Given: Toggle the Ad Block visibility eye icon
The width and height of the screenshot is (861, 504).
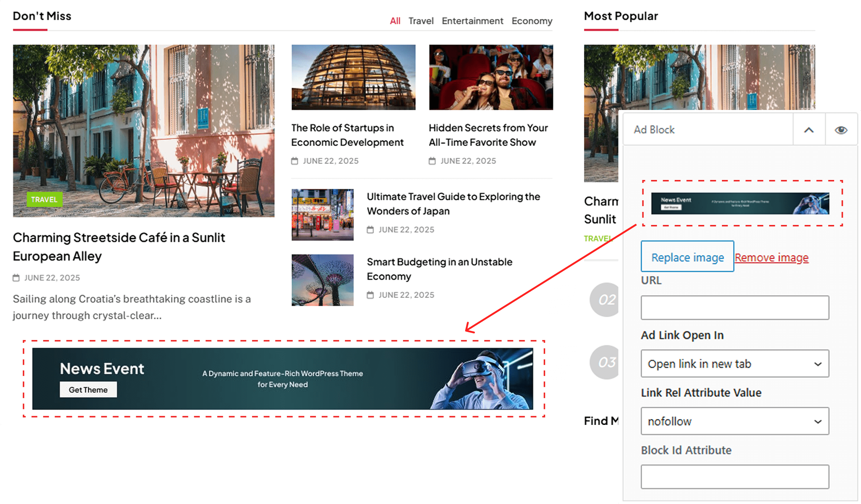Looking at the screenshot, I should (841, 130).
